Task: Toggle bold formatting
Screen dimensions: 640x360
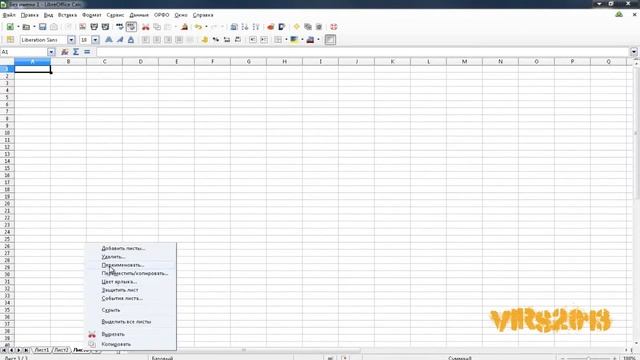Action: click(x=109, y=40)
